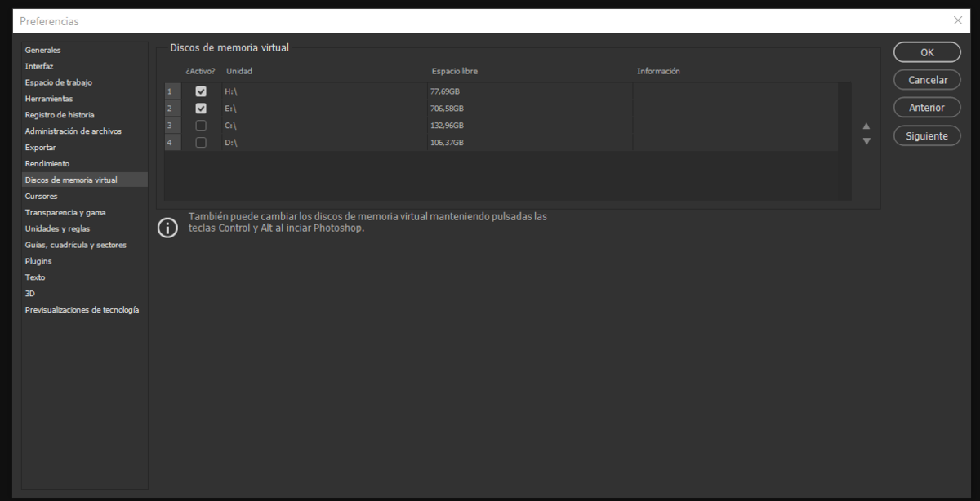Viewport: 980px width, 501px height.
Task: Select Herramientas in the sidebar
Action: click(x=85, y=99)
